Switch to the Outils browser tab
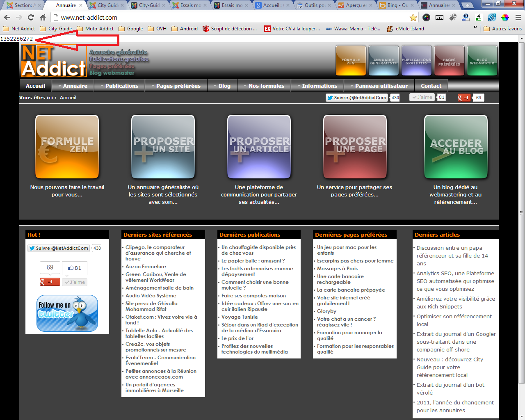 (315, 5)
